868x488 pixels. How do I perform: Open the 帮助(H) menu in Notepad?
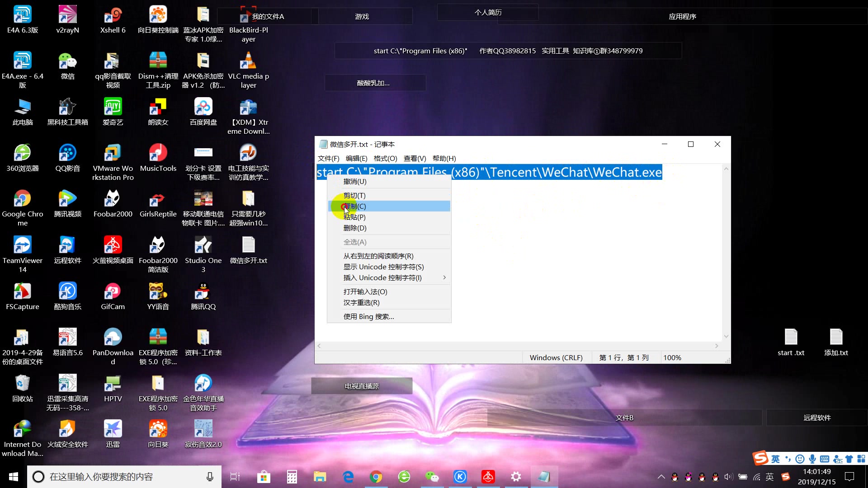click(x=444, y=158)
